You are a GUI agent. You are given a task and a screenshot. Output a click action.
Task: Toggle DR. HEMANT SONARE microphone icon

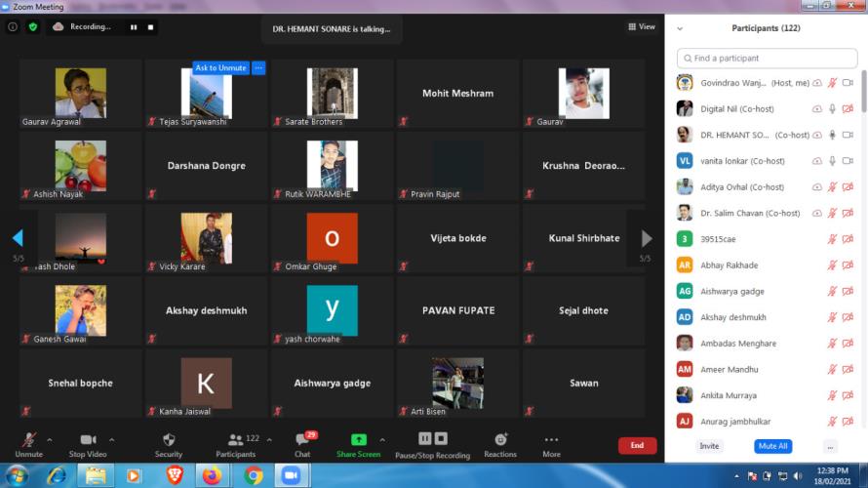pyautogui.click(x=832, y=135)
